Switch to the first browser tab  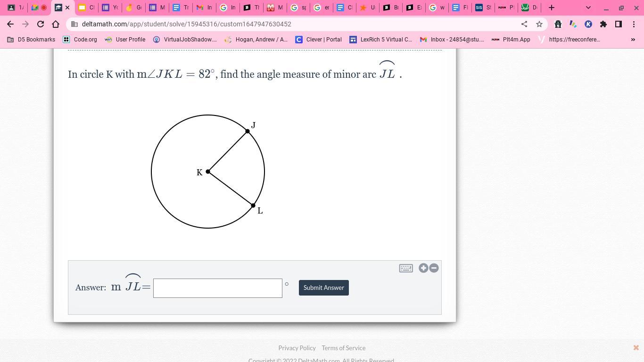click(16, 8)
